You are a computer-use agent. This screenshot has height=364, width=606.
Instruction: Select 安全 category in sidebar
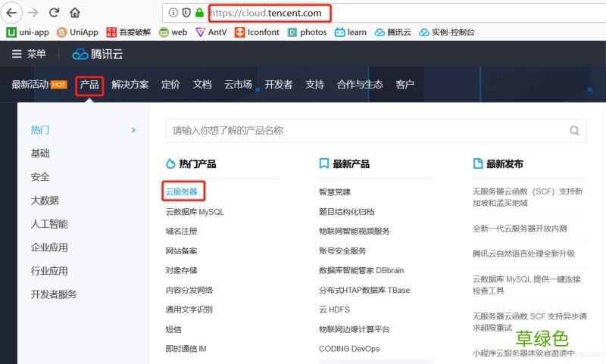(40, 177)
